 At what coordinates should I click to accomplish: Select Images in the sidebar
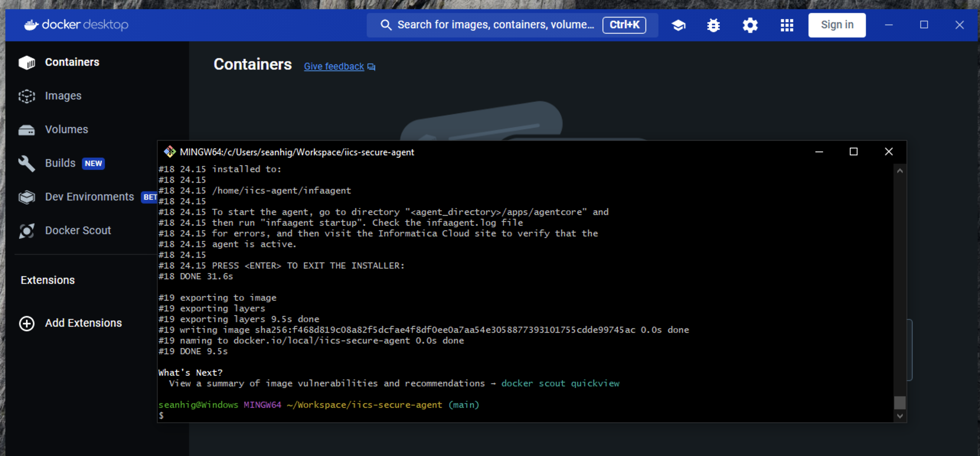tap(63, 96)
